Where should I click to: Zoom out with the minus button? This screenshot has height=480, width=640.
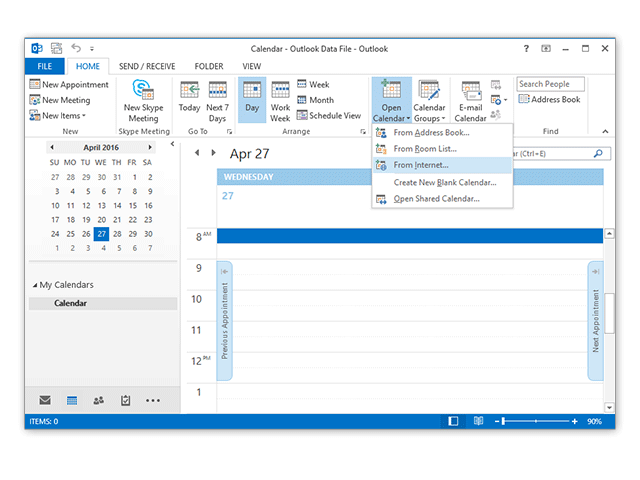[x=497, y=421]
